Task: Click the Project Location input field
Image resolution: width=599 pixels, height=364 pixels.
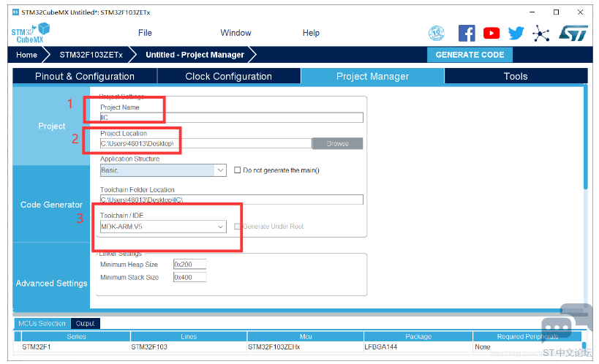Action: pyautogui.click(x=206, y=143)
